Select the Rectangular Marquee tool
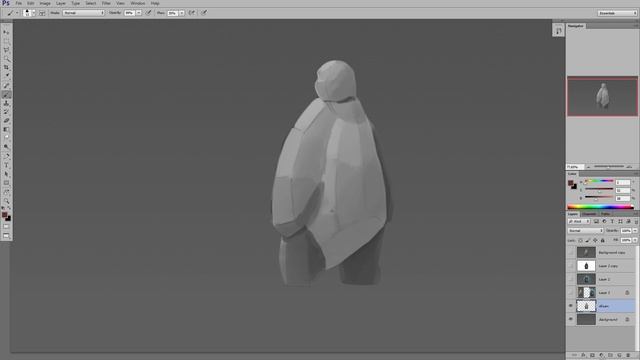Screen dimensions: 640x360 tap(6, 41)
